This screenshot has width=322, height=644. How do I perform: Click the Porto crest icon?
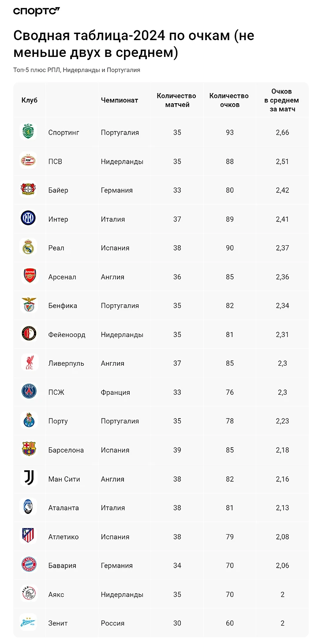tap(29, 421)
